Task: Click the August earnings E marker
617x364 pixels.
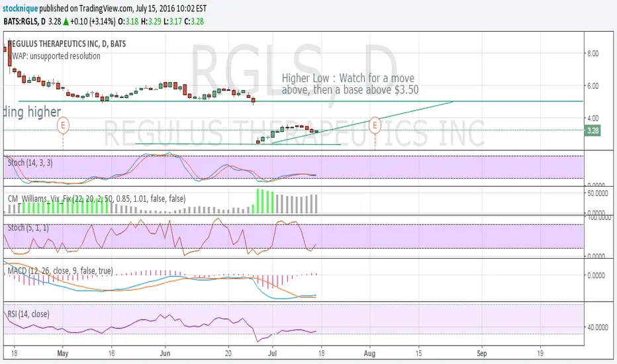Action: point(375,126)
